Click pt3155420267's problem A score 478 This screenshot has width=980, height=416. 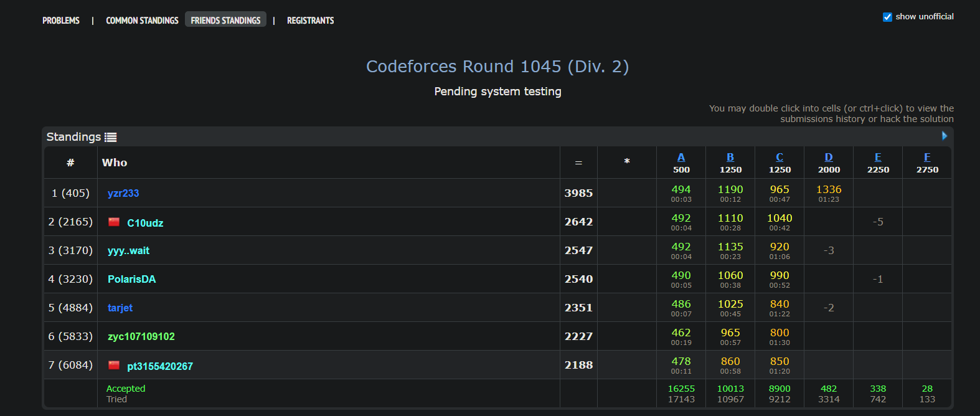(681, 361)
